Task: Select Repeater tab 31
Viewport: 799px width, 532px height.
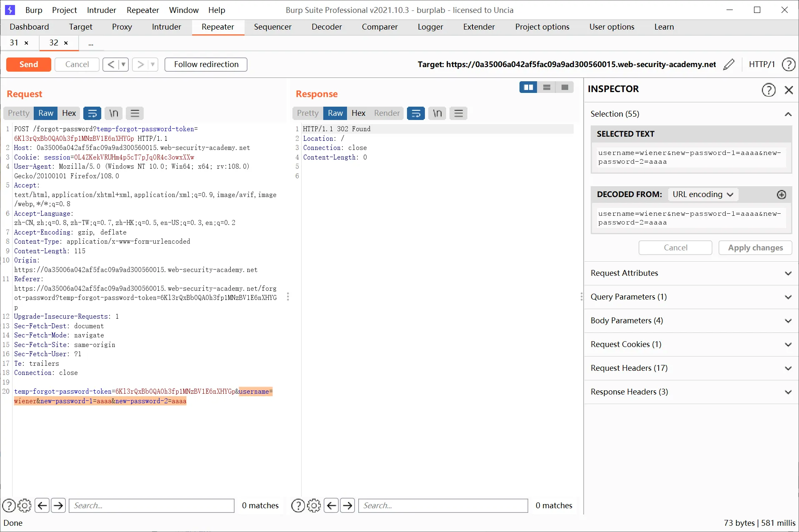Action: (x=14, y=43)
